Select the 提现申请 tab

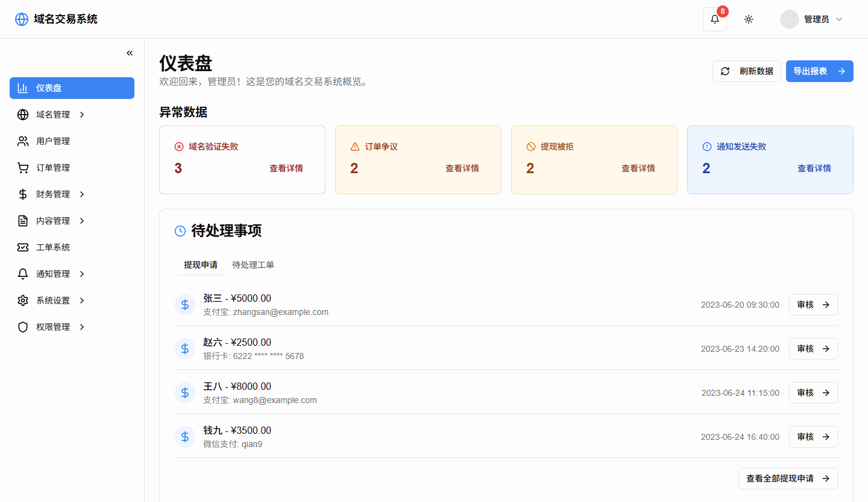tap(201, 265)
